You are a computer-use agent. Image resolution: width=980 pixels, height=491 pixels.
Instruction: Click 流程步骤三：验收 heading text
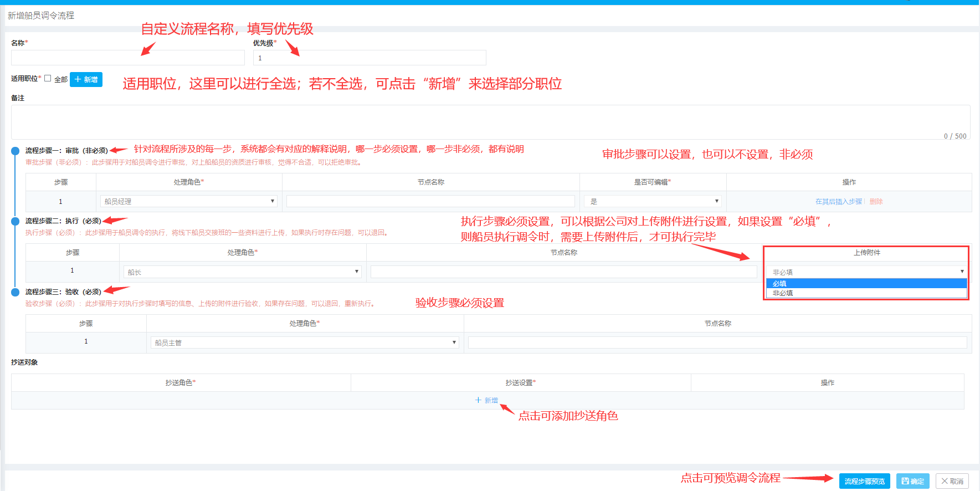(x=63, y=292)
